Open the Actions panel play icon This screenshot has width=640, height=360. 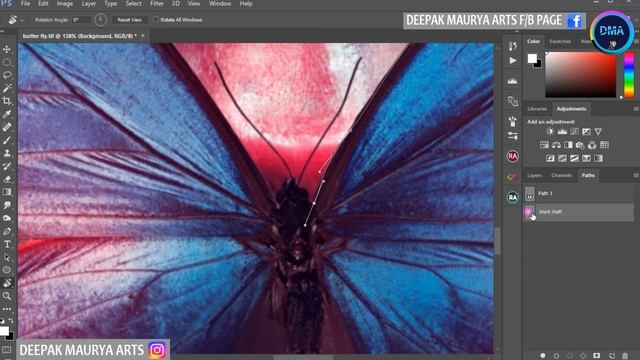(x=513, y=61)
